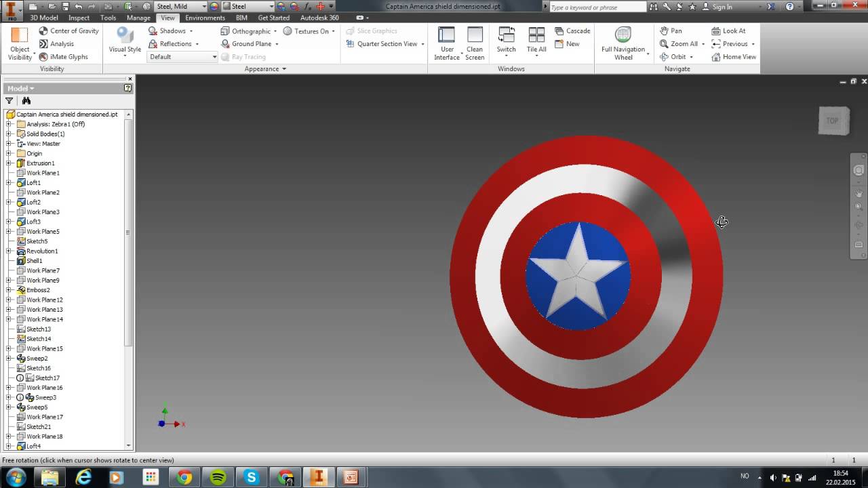Screen dimensions: 868x488
Task: Switch to the Autodesk 360 tab
Action: point(319,18)
